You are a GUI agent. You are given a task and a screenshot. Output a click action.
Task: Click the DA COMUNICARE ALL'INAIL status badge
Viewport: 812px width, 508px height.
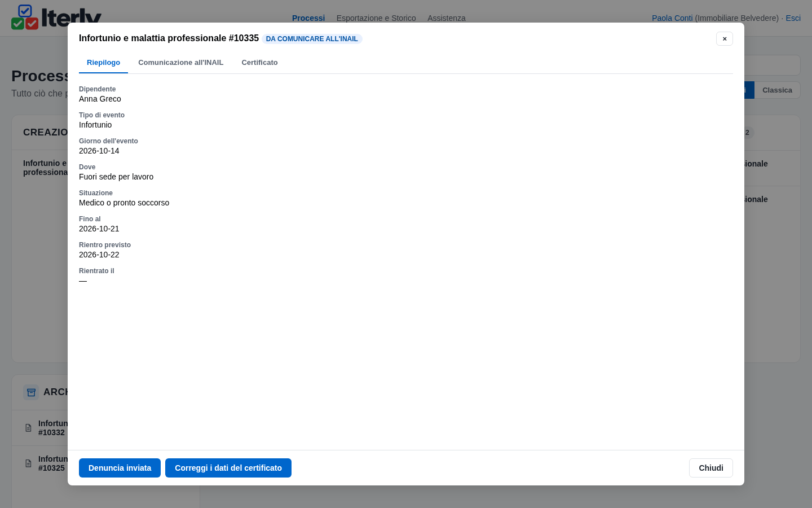click(x=312, y=39)
